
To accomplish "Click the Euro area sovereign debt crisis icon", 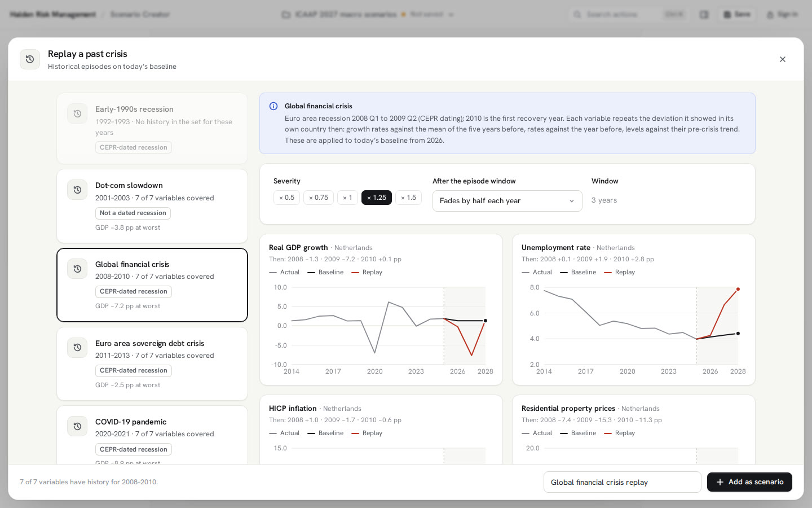I will click(77, 348).
